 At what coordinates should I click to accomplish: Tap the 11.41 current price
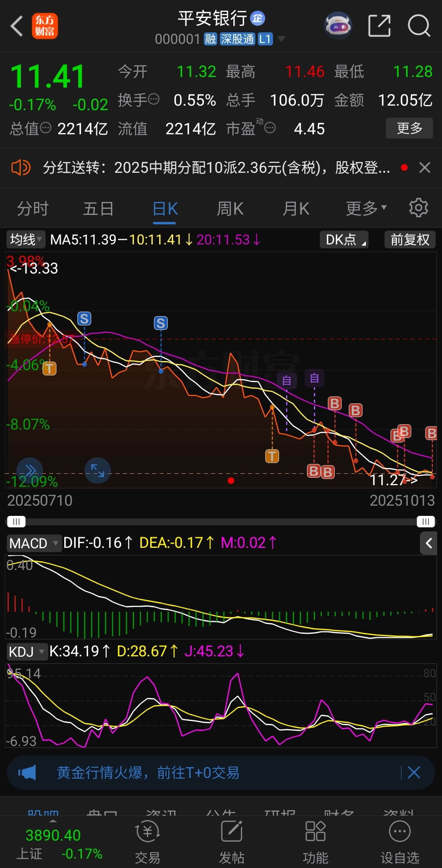(x=47, y=77)
